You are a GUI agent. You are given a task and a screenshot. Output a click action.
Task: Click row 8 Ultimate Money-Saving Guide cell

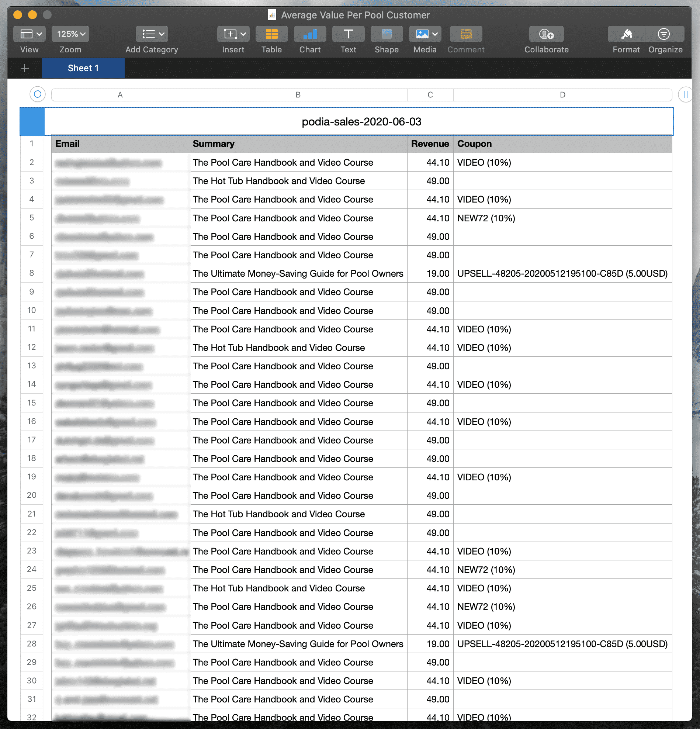(298, 274)
